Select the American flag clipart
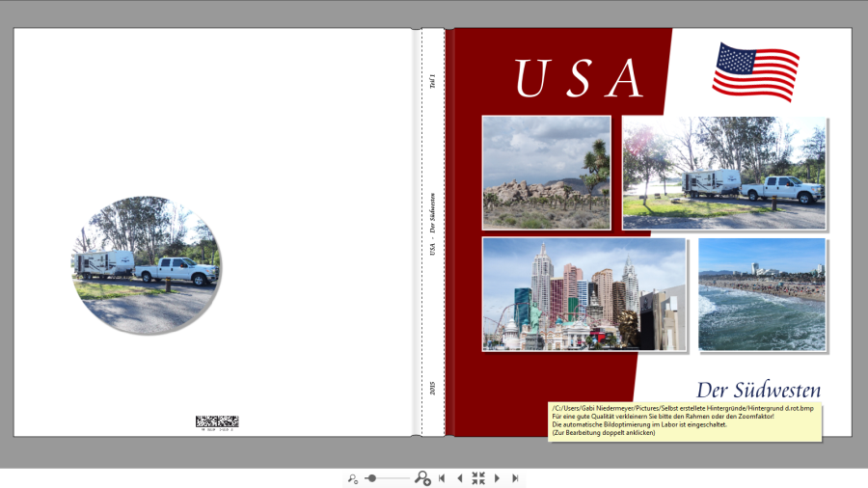The width and height of the screenshot is (868, 488). (755, 71)
